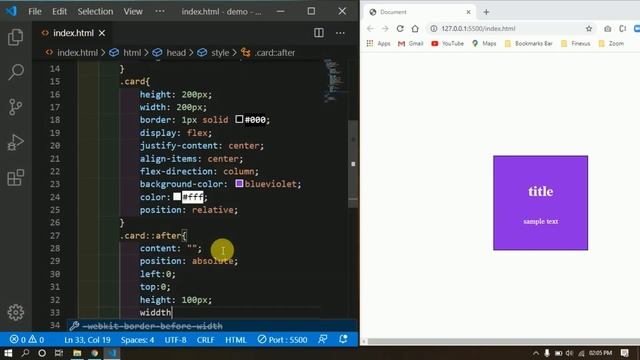The image size is (640, 360).
Task: Go forward in the browser
Action: coord(385,29)
